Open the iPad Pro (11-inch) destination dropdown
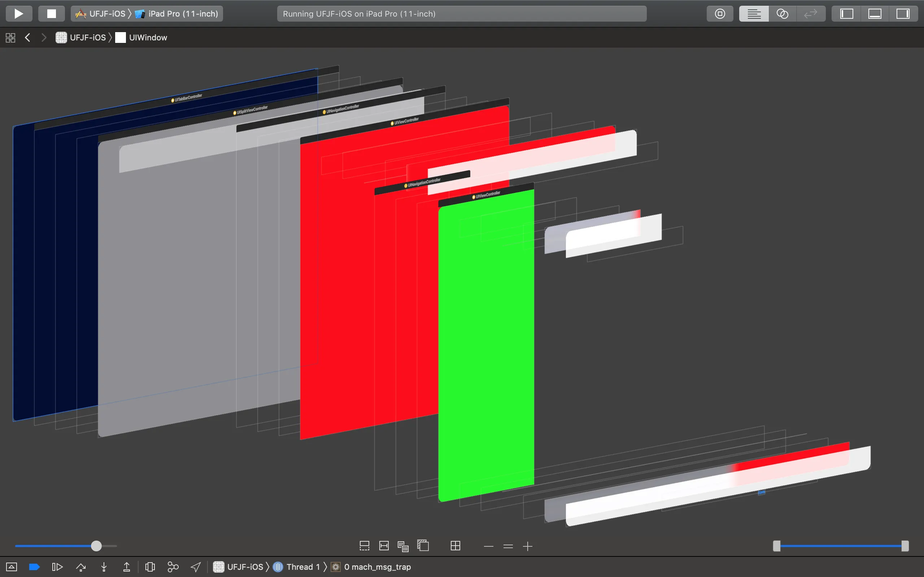924x577 pixels. 178,14
